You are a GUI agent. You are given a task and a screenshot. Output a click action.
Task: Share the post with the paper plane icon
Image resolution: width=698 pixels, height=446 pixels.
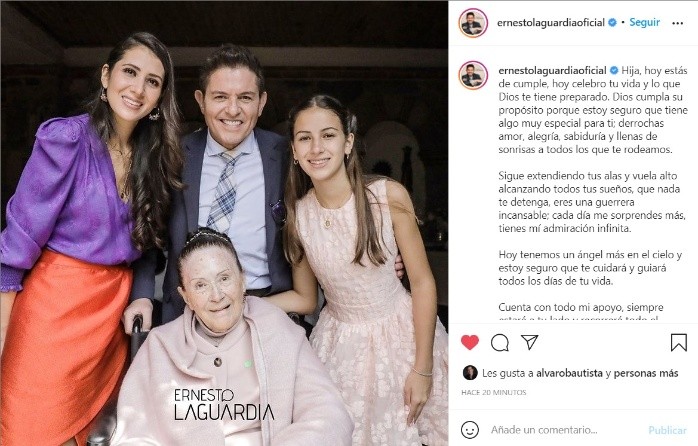(x=530, y=342)
